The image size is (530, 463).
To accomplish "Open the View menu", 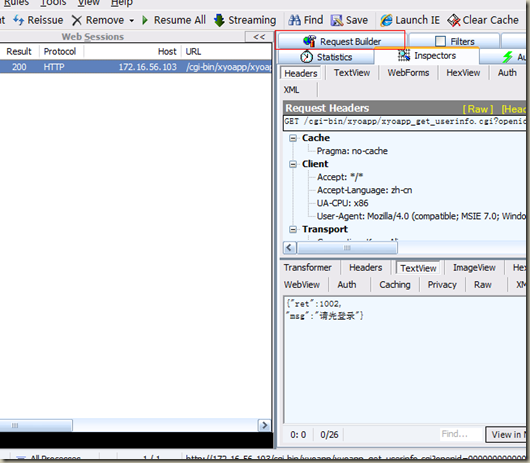I will pyautogui.click(x=89, y=3).
